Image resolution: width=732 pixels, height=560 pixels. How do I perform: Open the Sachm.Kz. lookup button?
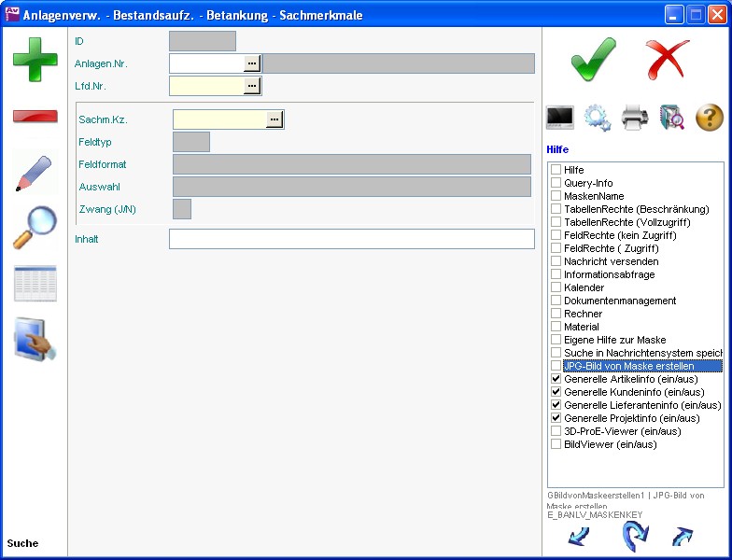(x=274, y=119)
